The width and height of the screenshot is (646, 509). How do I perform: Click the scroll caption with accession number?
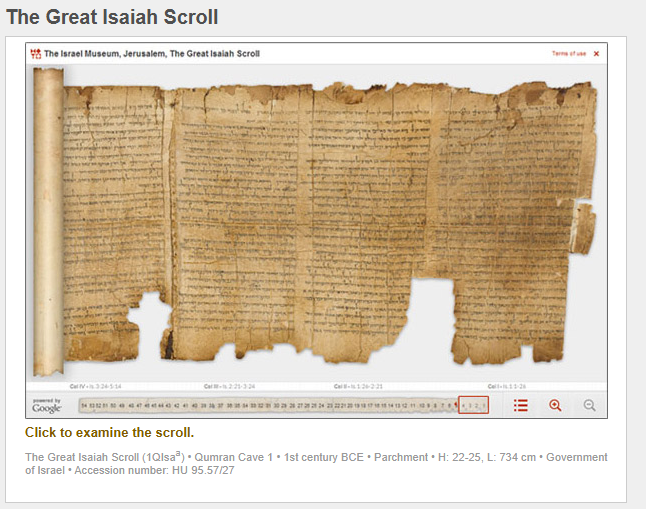pos(316,463)
